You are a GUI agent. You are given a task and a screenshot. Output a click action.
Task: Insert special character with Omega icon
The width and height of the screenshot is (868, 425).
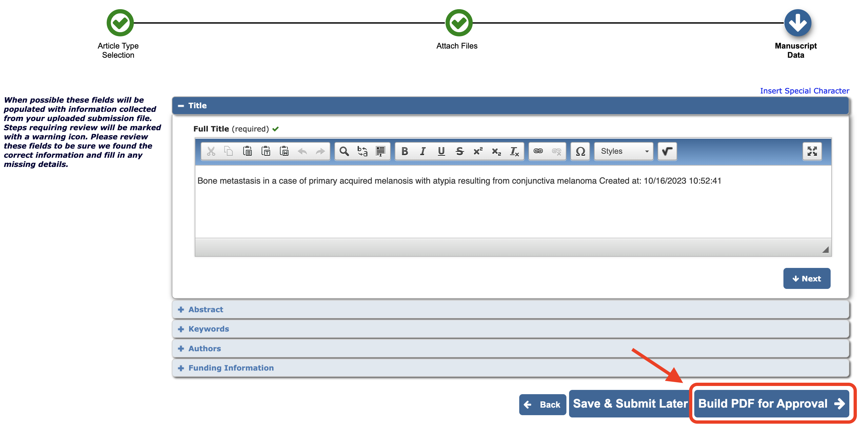coord(580,151)
